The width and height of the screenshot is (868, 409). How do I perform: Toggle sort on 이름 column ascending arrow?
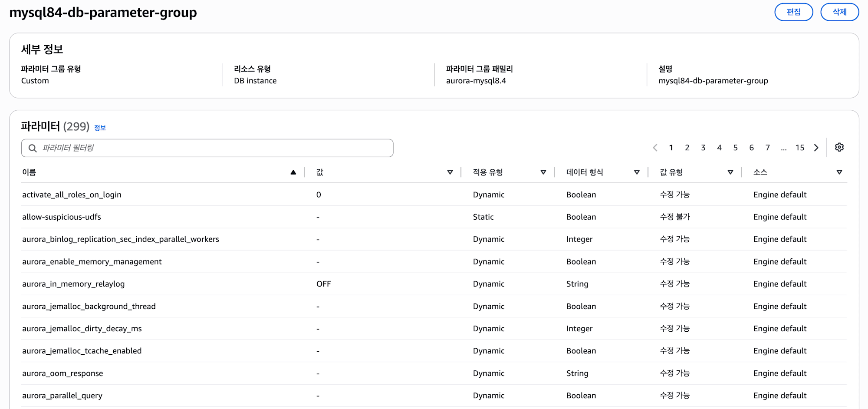(293, 172)
